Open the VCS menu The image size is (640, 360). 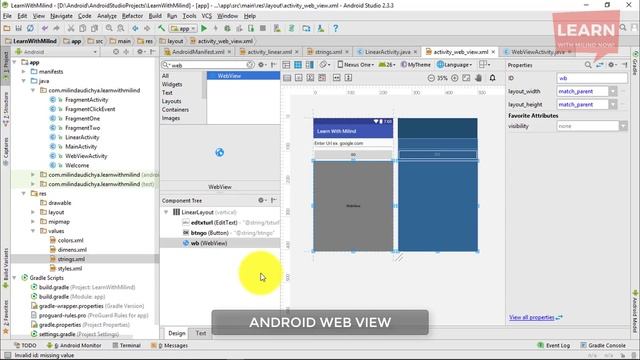click(x=207, y=16)
